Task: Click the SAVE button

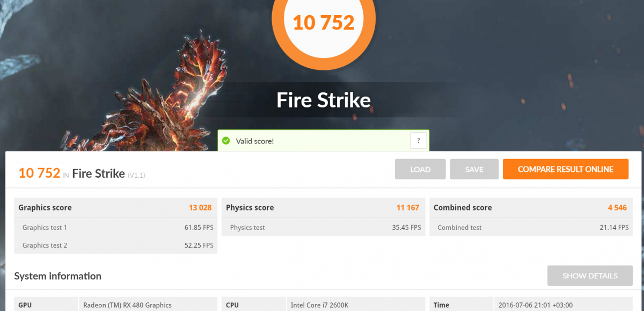Action: click(474, 169)
